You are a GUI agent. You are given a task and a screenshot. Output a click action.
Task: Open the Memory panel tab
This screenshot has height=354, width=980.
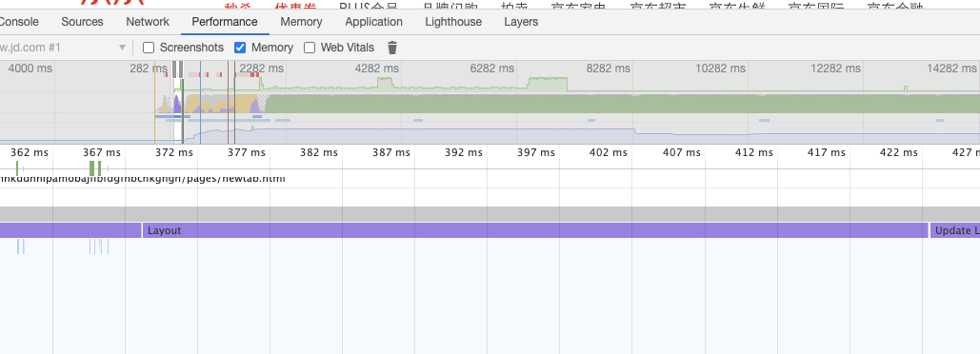pyautogui.click(x=301, y=22)
